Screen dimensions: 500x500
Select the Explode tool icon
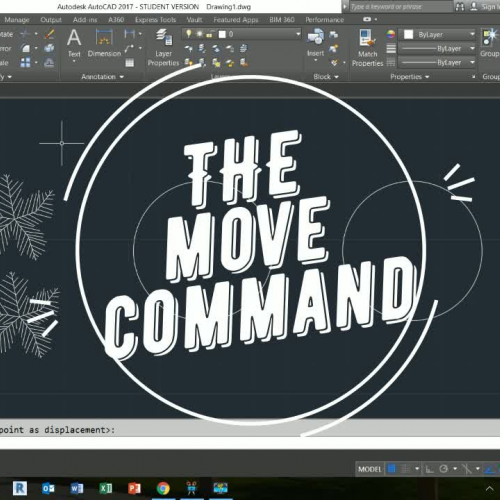[x=49, y=48]
